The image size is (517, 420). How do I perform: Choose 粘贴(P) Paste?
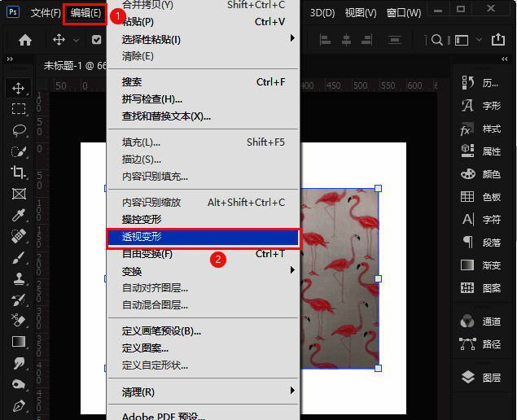(x=203, y=22)
